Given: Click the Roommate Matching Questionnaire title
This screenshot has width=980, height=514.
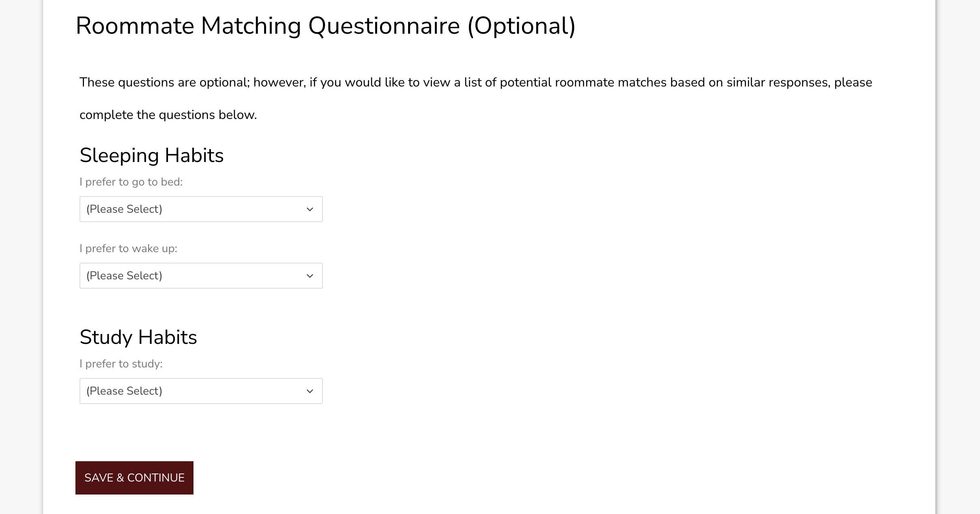Looking at the screenshot, I should pos(268,26).
